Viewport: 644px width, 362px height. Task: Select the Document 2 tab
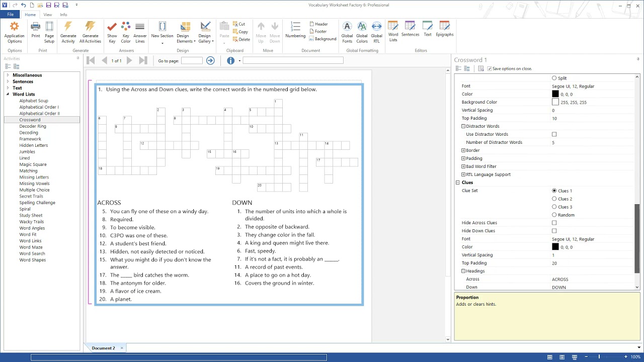pos(103,348)
